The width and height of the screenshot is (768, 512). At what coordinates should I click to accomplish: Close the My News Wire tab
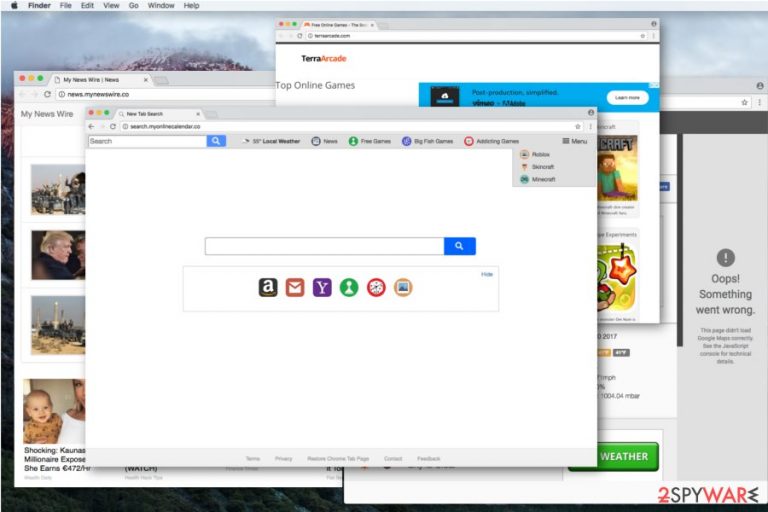pyautogui.click(x=145, y=79)
